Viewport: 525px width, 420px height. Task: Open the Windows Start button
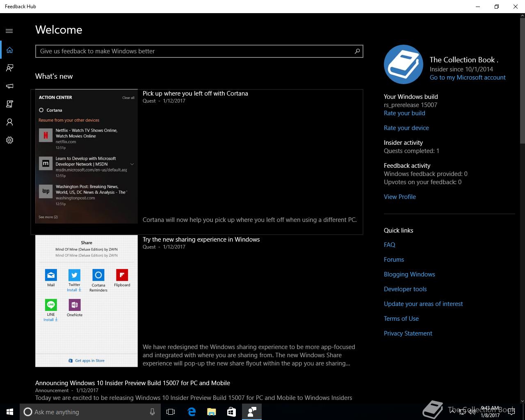[x=10, y=412]
